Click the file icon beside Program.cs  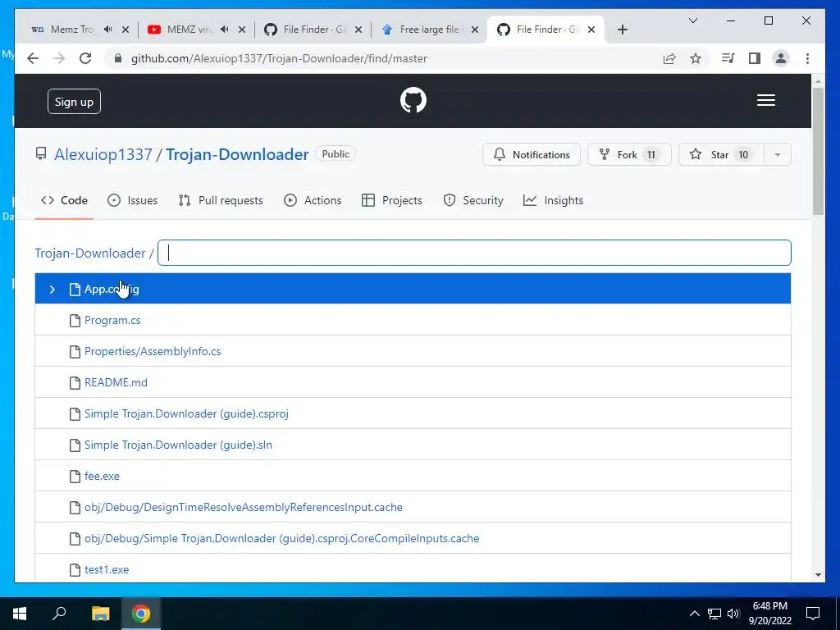click(75, 321)
